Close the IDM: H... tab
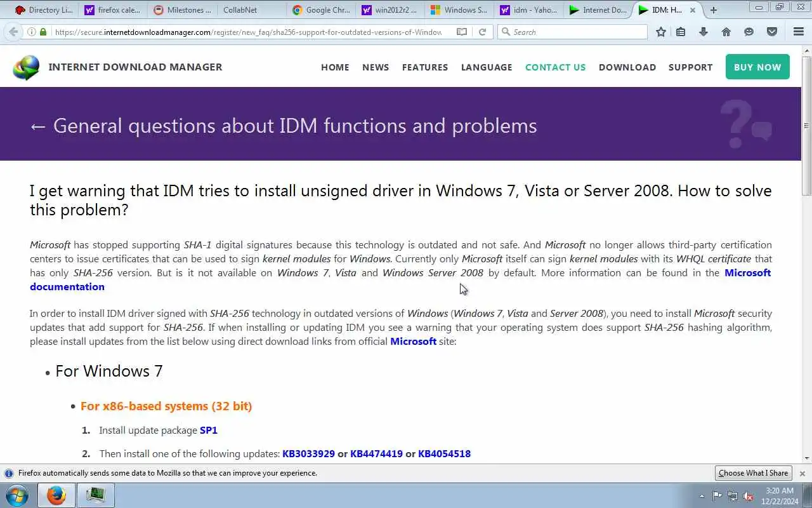The width and height of the screenshot is (812, 508). coord(693,10)
